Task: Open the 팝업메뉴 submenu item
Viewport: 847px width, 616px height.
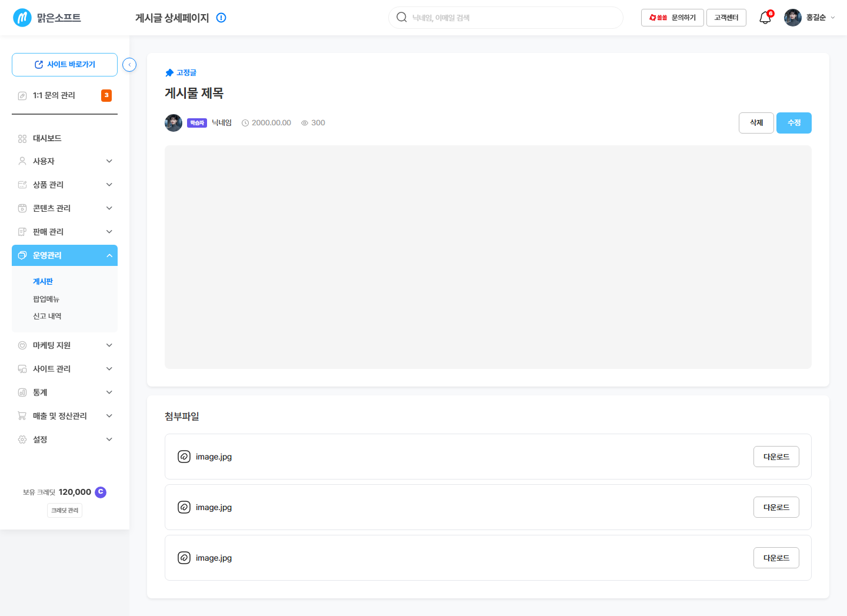Action: 46,299
